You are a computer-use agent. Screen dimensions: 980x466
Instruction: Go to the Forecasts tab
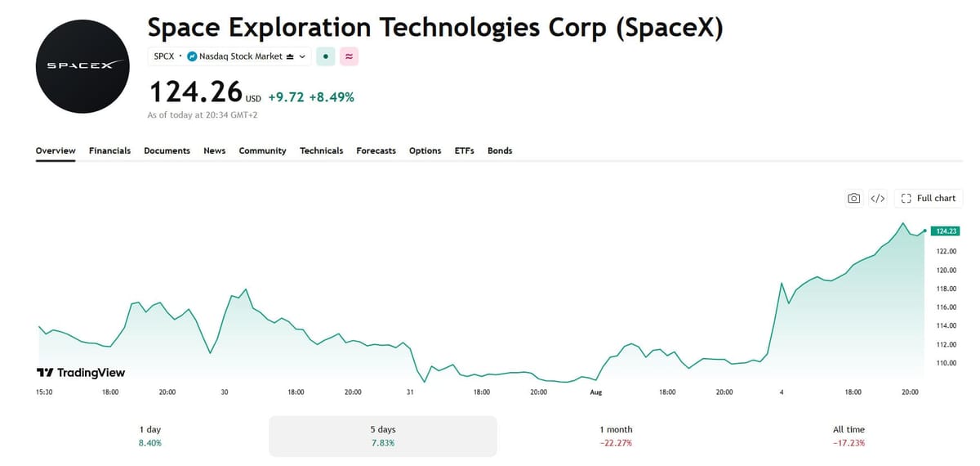pyautogui.click(x=376, y=150)
